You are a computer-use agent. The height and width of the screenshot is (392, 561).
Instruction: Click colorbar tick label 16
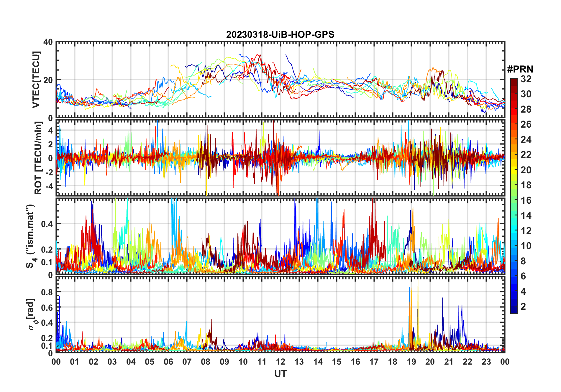(x=526, y=200)
